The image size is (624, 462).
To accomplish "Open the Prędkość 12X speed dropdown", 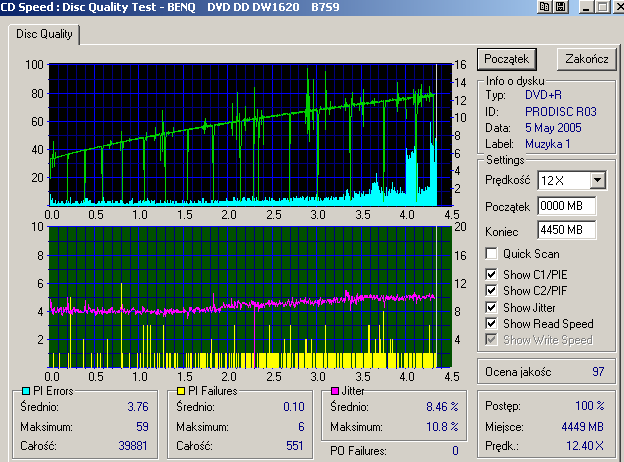I will (571, 181).
